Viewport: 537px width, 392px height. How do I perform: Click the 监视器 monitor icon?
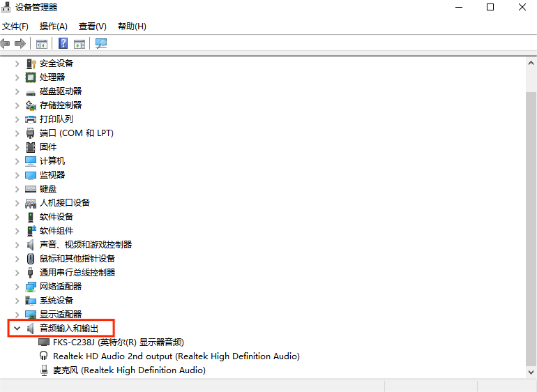click(31, 176)
